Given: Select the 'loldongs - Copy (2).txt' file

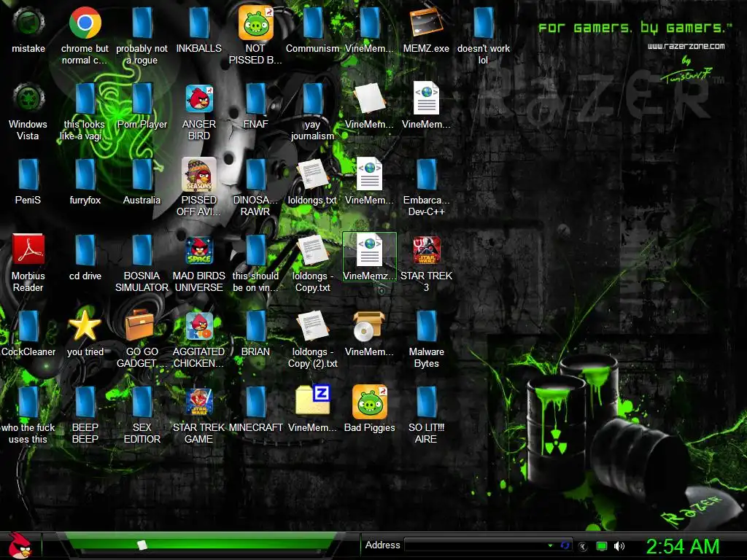Looking at the screenshot, I should 312,326.
